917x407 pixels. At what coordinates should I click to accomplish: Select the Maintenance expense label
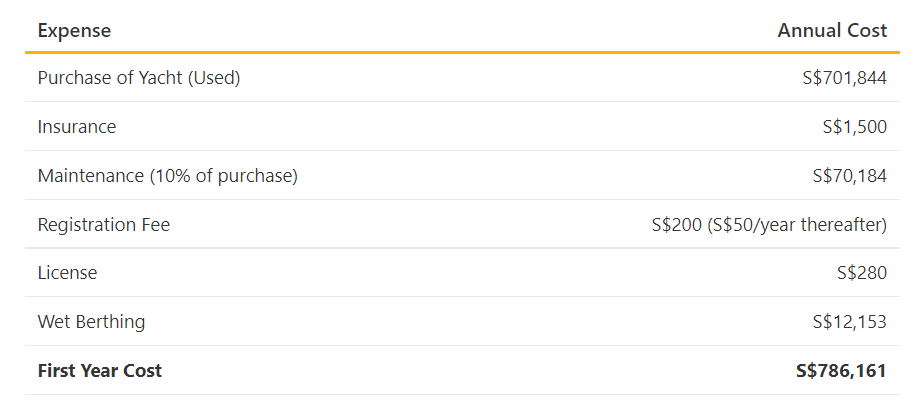[91, 176]
